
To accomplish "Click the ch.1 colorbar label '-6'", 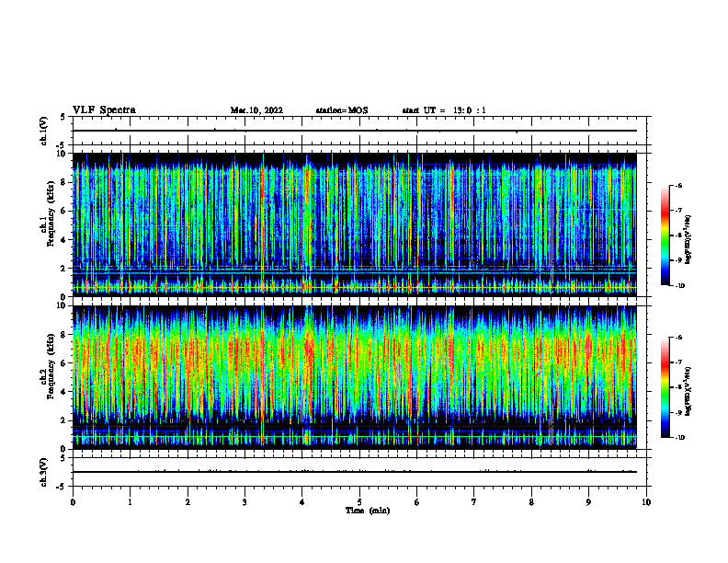I will [x=678, y=186].
